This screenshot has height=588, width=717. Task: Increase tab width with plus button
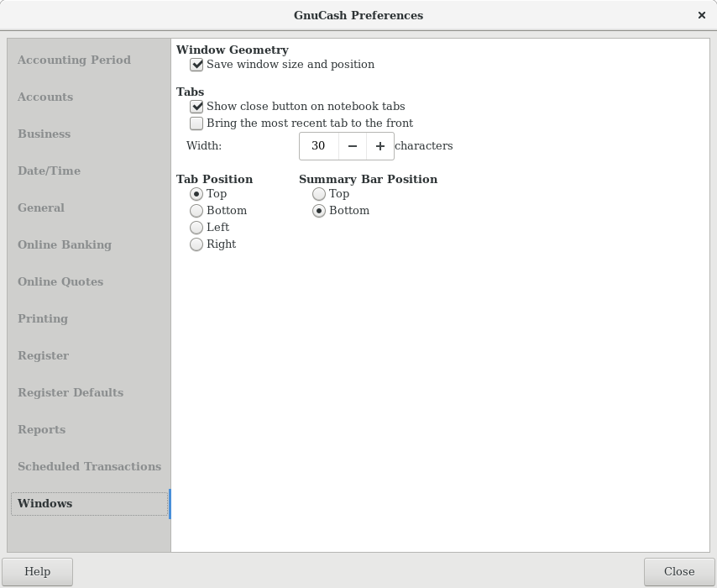click(x=380, y=146)
